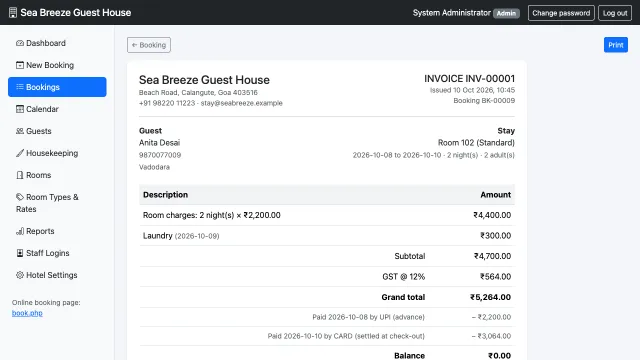Click the ₹564.00 GST amount
The height and width of the screenshot is (360, 640).
click(496, 276)
